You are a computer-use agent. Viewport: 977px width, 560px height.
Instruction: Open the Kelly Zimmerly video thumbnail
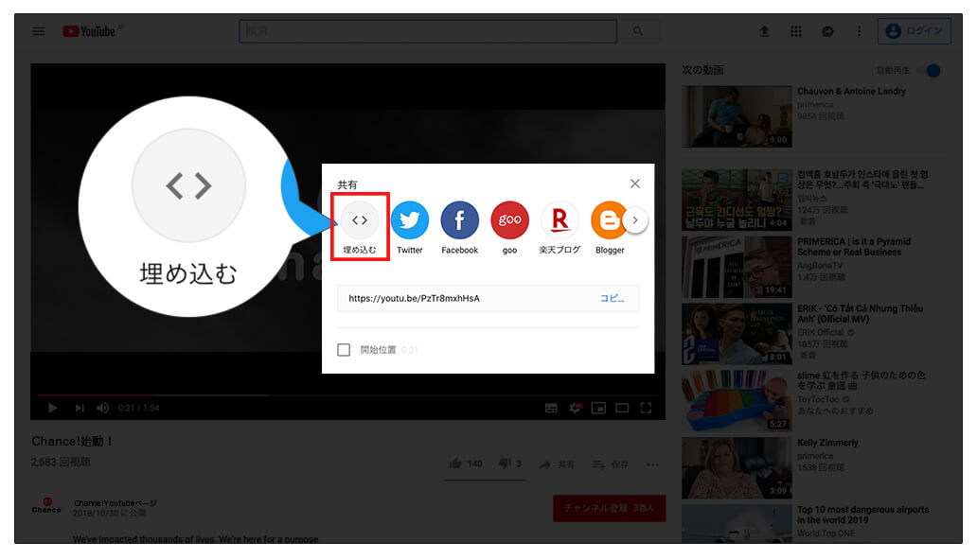point(737,467)
